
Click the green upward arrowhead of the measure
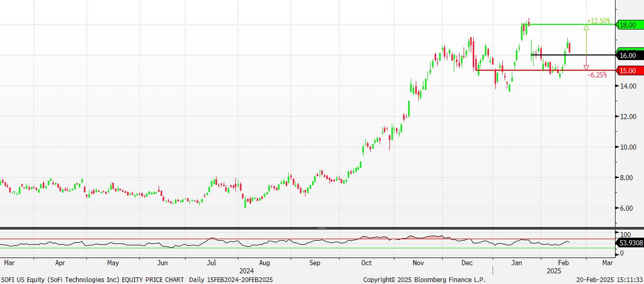point(586,28)
